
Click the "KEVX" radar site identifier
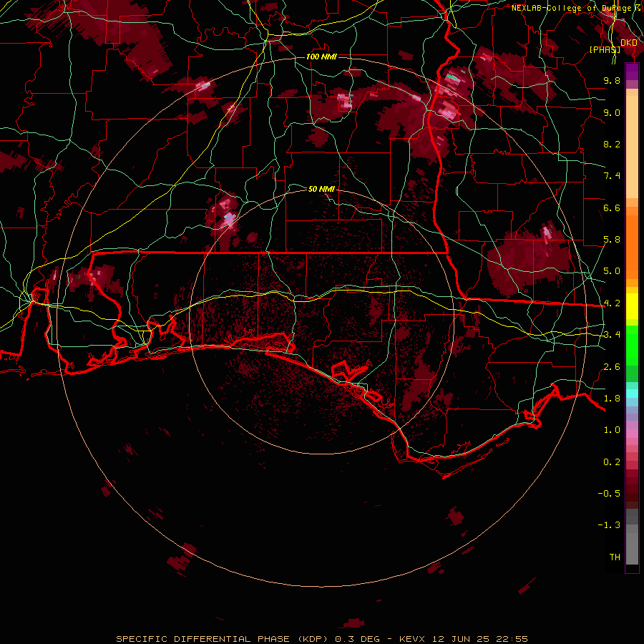(x=413, y=639)
